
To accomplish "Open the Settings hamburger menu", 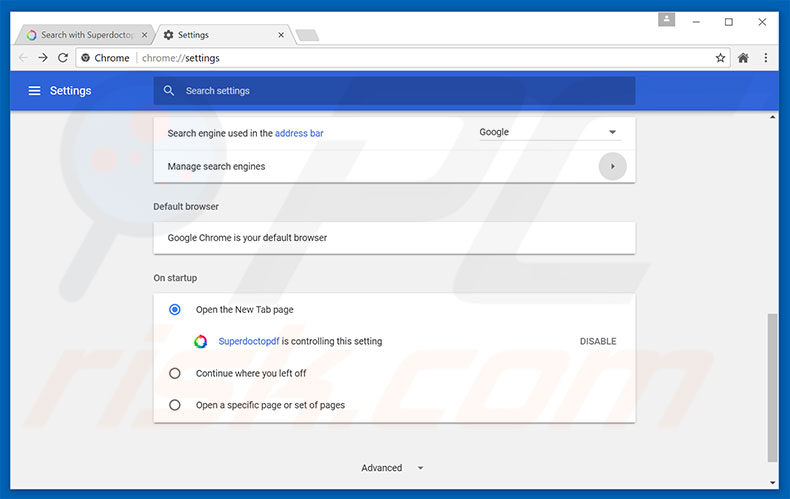I will click(34, 91).
